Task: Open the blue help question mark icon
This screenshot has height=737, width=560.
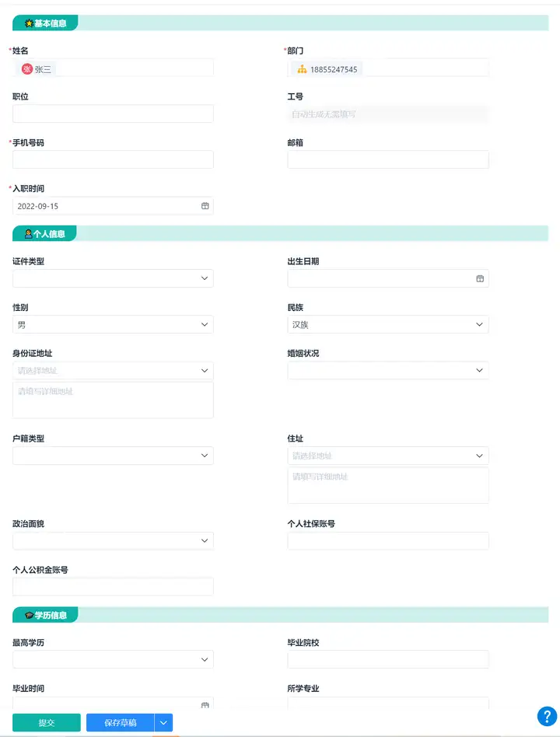Action: 547,716
